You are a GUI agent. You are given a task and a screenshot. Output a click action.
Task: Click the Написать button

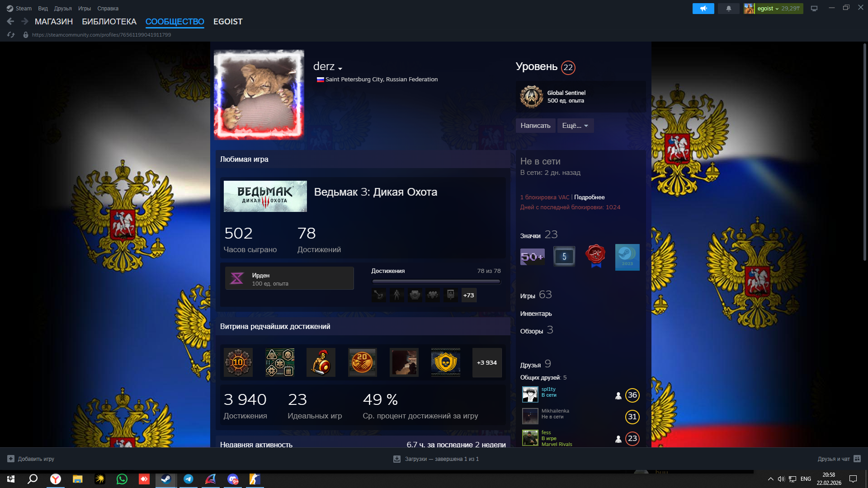tap(535, 126)
